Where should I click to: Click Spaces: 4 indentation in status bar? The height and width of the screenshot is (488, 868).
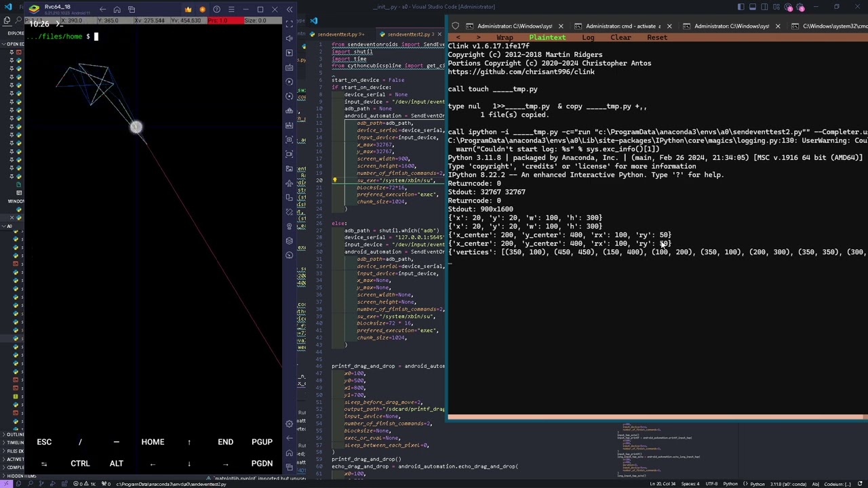coord(690,484)
